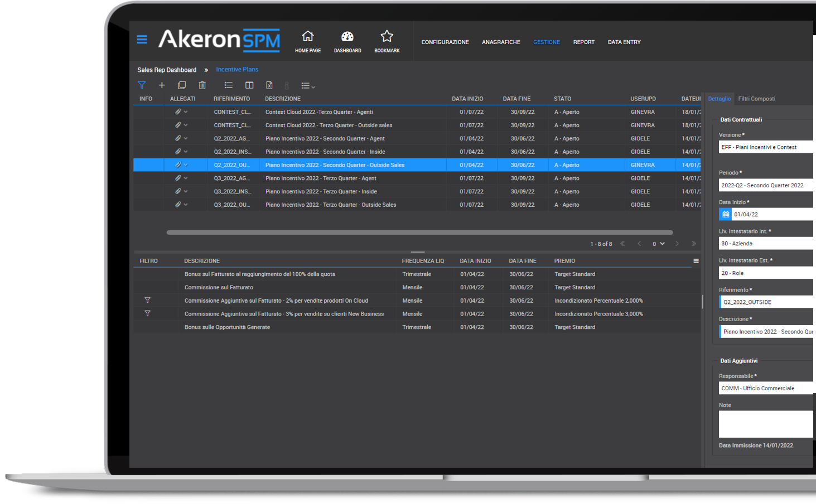
Task: Toggle the filter on the 2% Commissione Aggiuntiva row
Action: click(147, 300)
